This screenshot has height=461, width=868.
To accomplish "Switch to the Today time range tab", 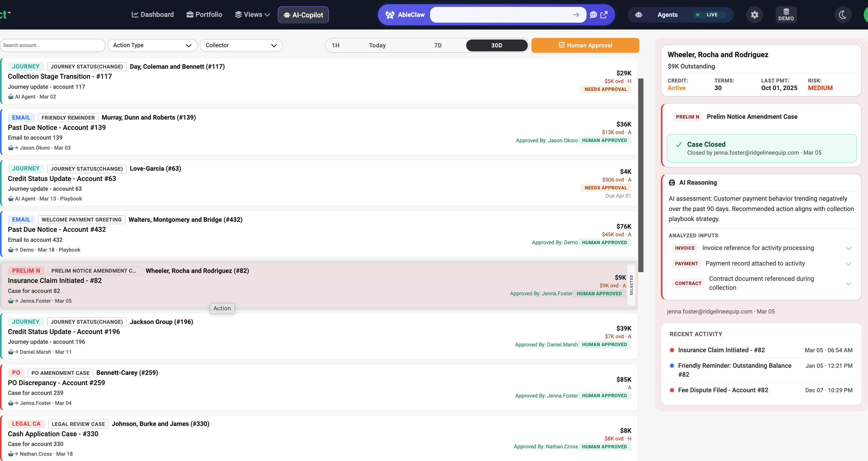I will 377,45.
